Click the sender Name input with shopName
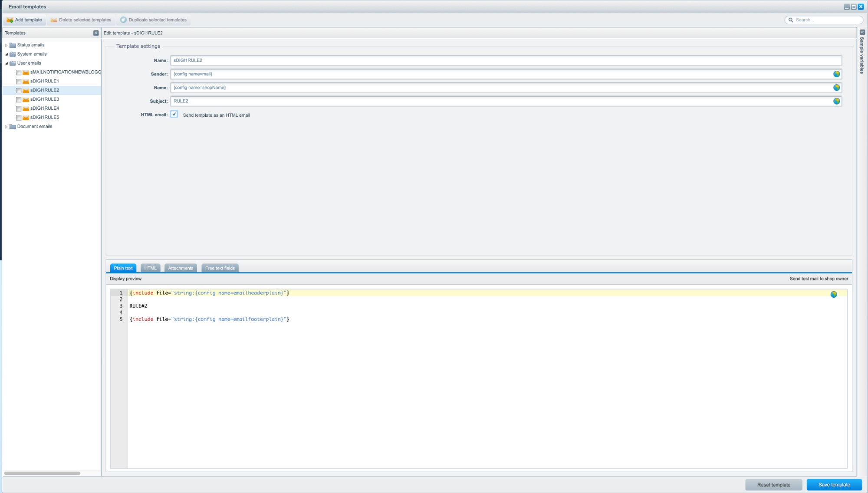Viewport: 868px width, 493px height. [506, 88]
